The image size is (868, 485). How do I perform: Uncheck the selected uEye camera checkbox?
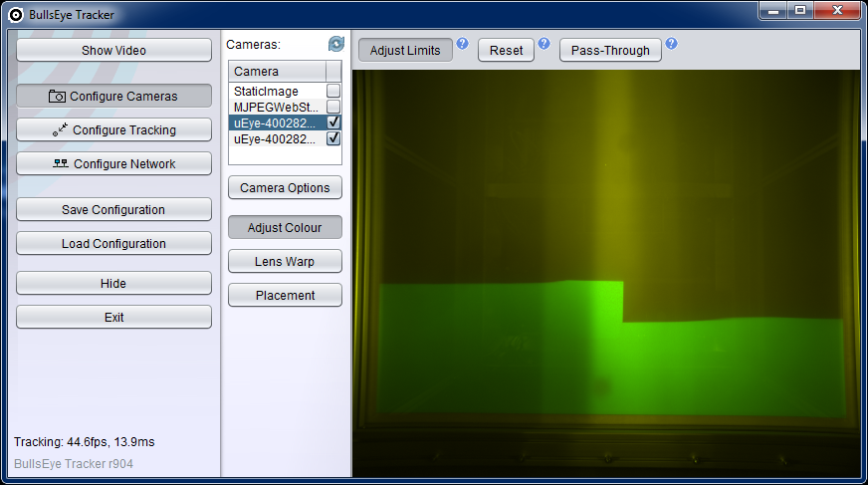[333, 122]
